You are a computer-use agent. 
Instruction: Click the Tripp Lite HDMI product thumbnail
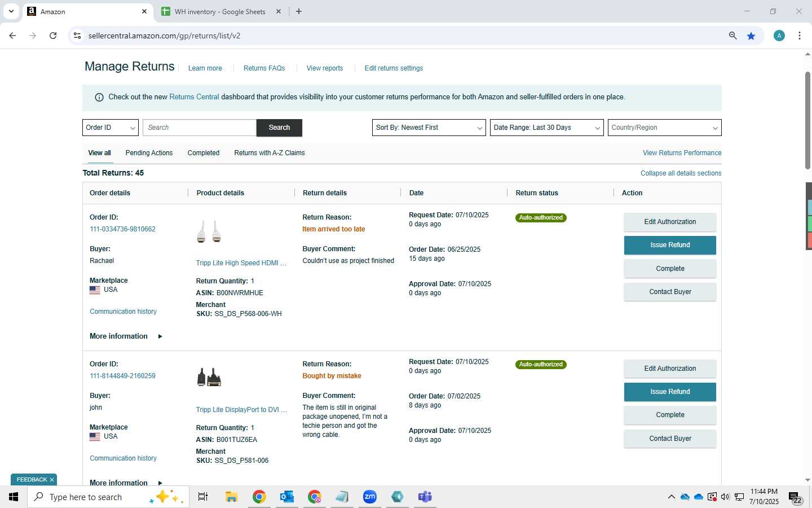pos(209,232)
